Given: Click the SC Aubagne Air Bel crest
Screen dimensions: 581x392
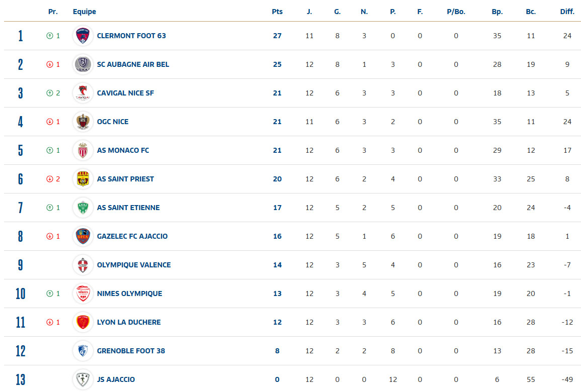Looking at the screenshot, I should click(x=82, y=64).
